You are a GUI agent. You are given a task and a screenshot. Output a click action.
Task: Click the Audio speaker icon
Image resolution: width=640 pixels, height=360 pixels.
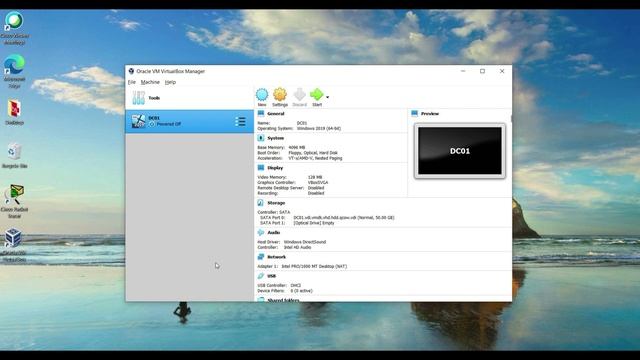[261, 233]
